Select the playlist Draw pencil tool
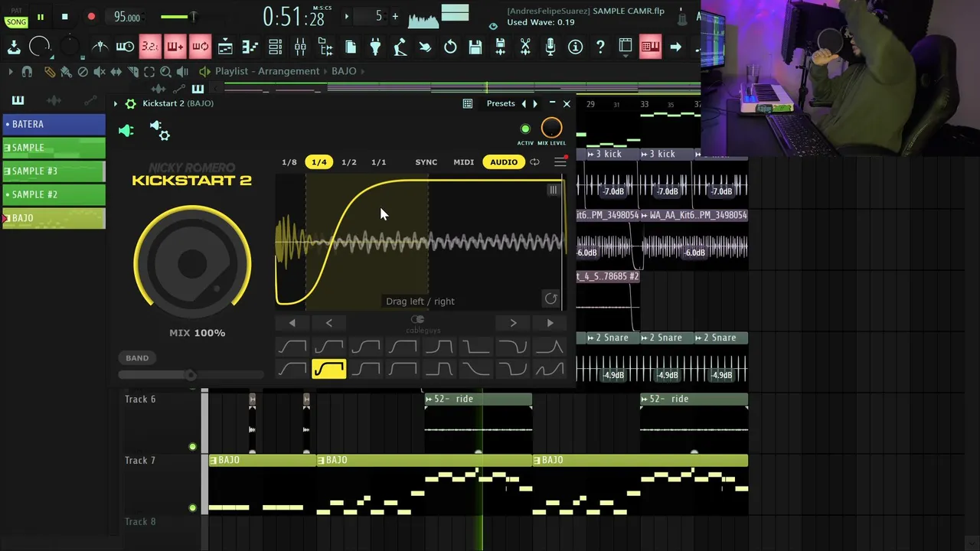The height and width of the screenshot is (551, 980). pyautogui.click(x=50, y=71)
